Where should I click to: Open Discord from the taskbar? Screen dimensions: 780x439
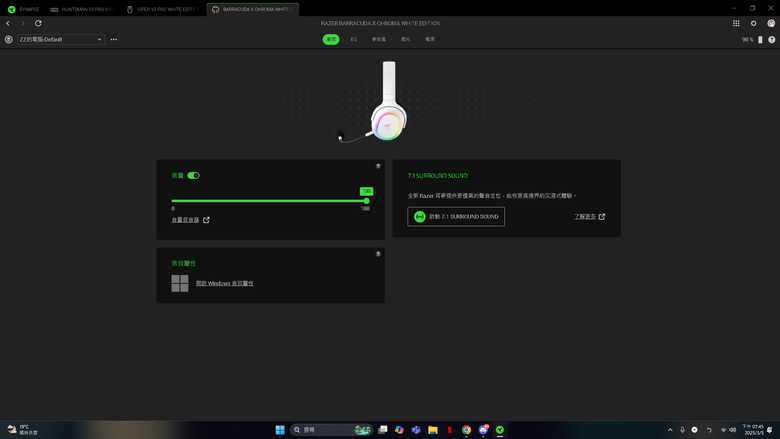pos(483,430)
